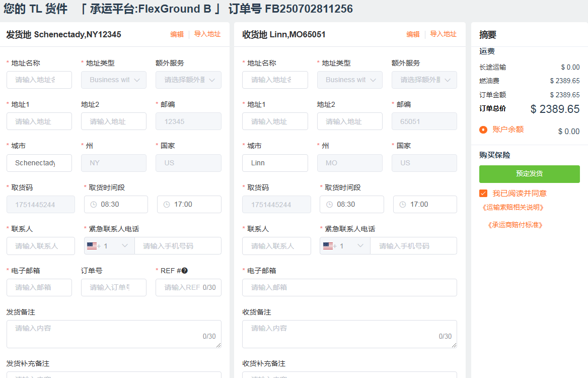
Task: Click destination 国家 field showing US
Action: click(x=424, y=163)
